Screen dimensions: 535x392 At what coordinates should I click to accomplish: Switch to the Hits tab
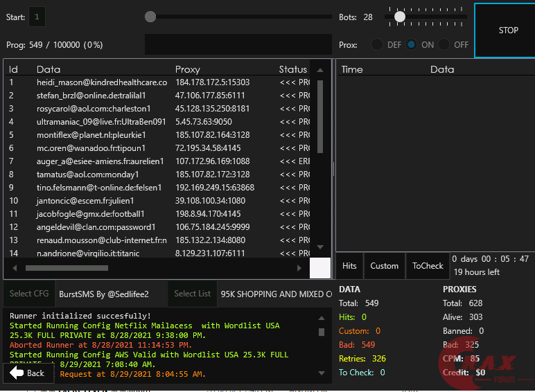point(349,266)
